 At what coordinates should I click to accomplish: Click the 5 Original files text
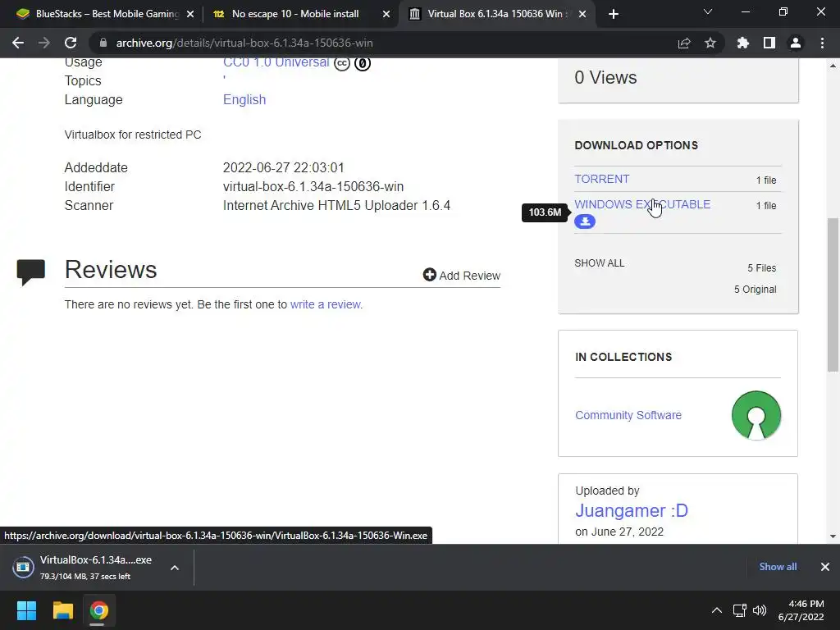755,290
